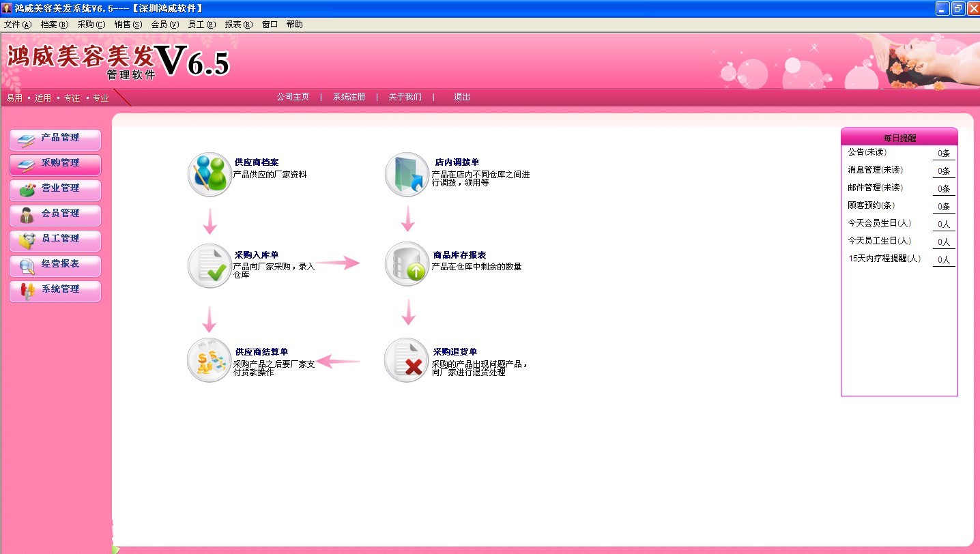Screen dimensions: 980x554
Task: Open 员工管理 sidebar section
Action: click(55, 240)
